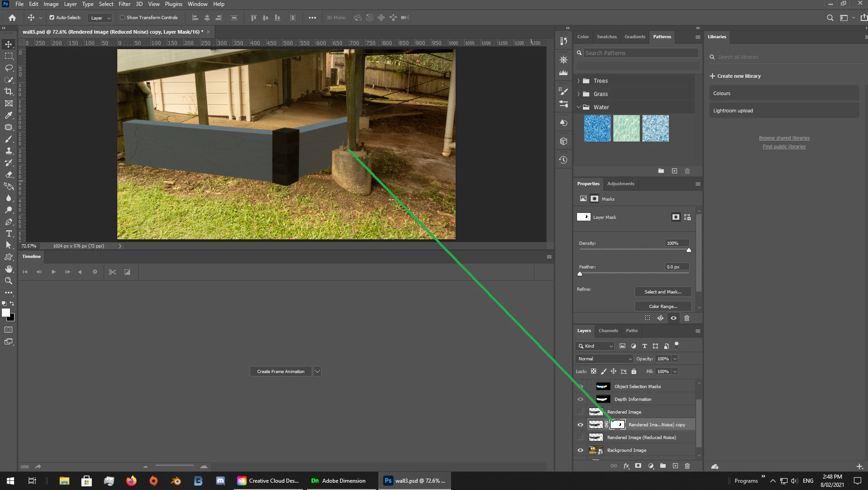Hide the Depth Information layer
The width and height of the screenshot is (868, 490).
pyautogui.click(x=580, y=399)
